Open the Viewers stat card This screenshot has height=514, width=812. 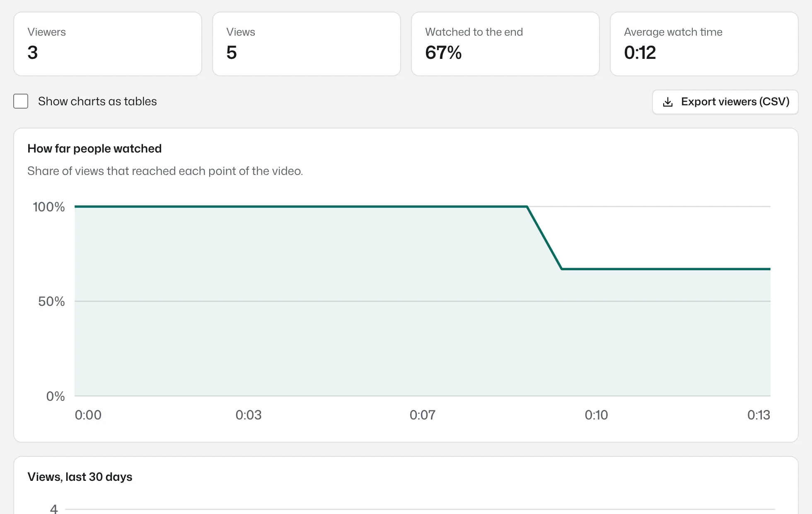coord(108,44)
